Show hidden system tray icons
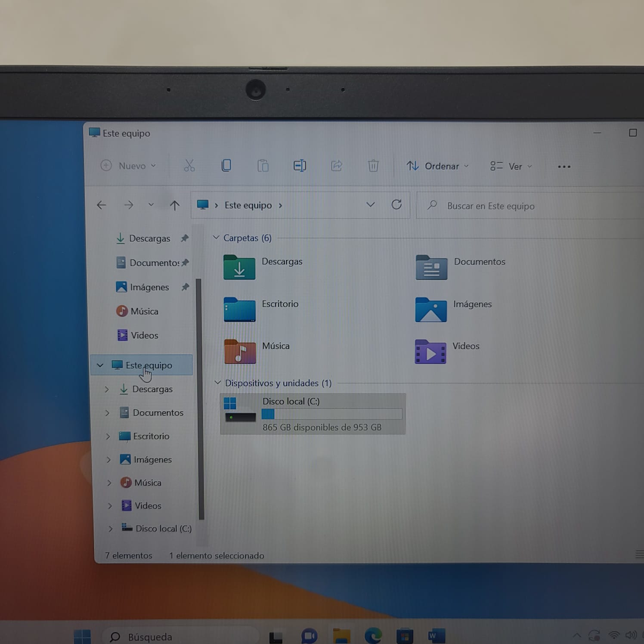 coord(577,635)
